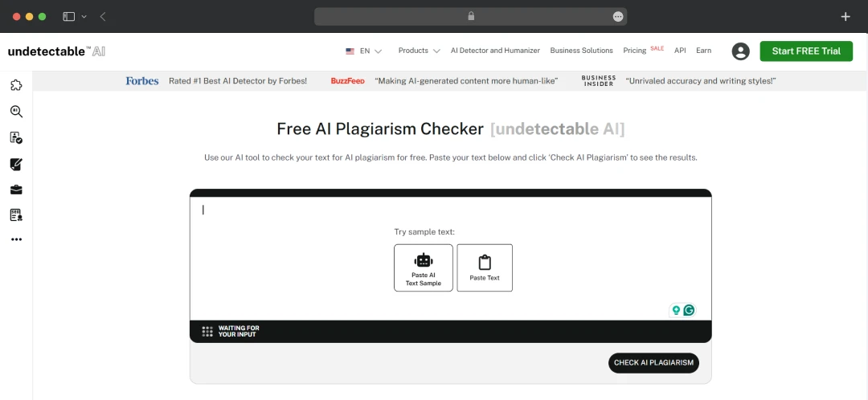Open the user account avatar icon
This screenshot has height=400, width=868.
(x=741, y=51)
